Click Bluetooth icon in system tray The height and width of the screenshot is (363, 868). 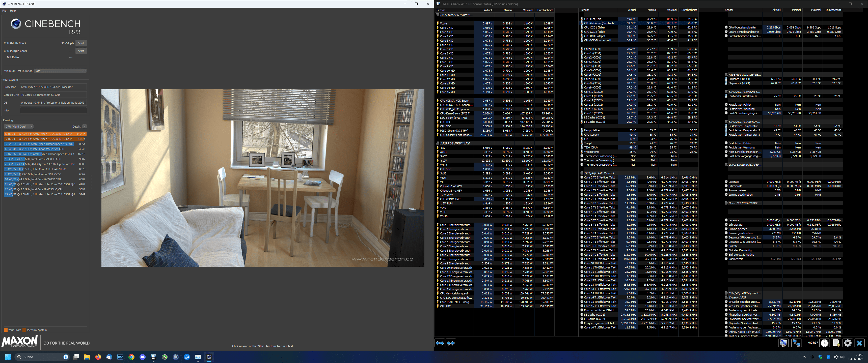coord(828,357)
